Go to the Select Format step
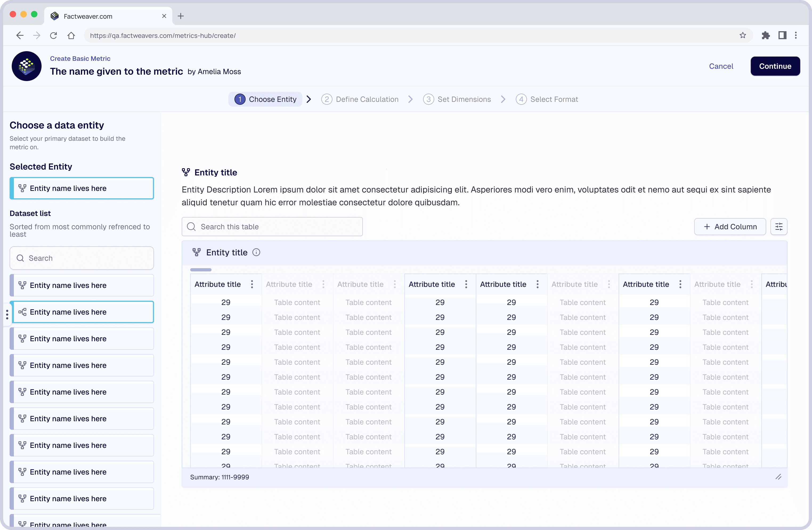Viewport: 812px width, 530px height. click(547, 99)
